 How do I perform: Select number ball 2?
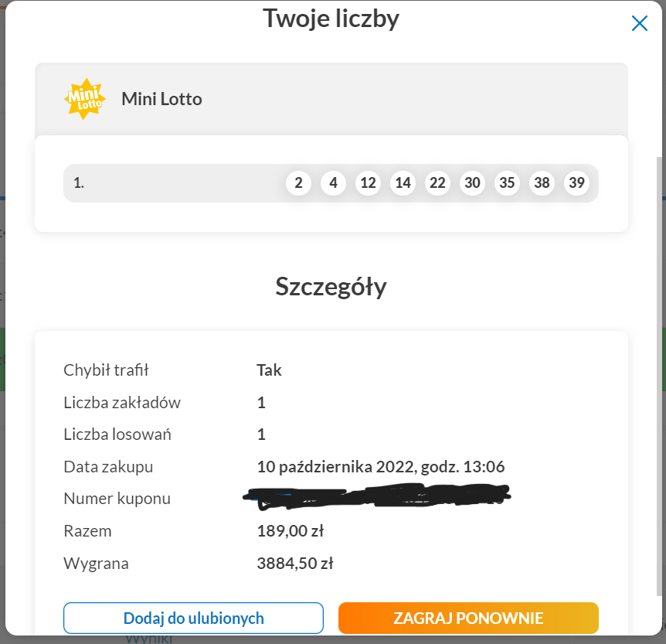coord(298,183)
